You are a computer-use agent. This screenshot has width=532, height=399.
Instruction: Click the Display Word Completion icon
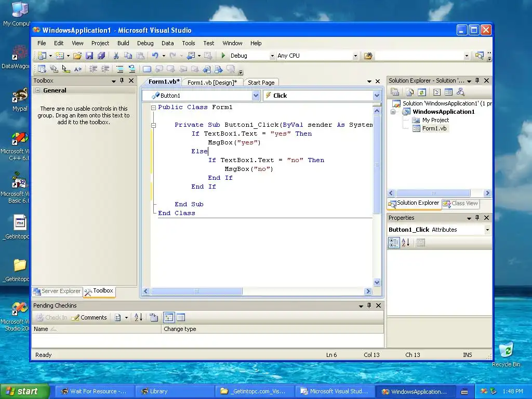coord(78,69)
